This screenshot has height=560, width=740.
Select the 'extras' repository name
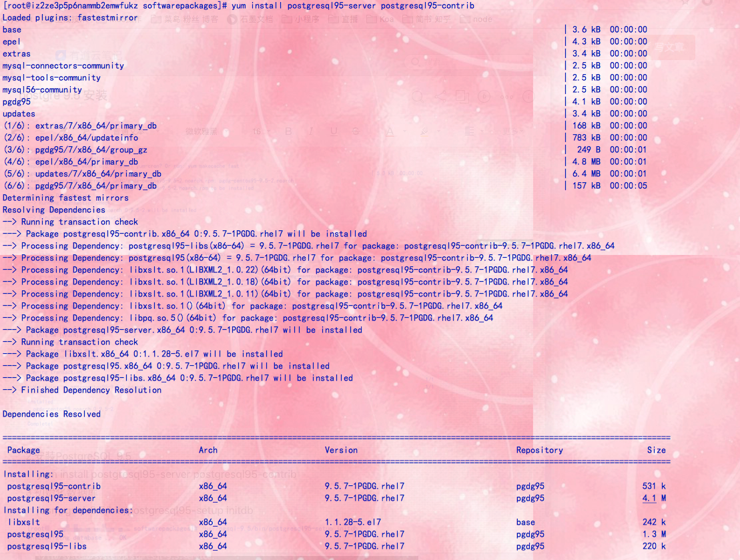pos(17,54)
